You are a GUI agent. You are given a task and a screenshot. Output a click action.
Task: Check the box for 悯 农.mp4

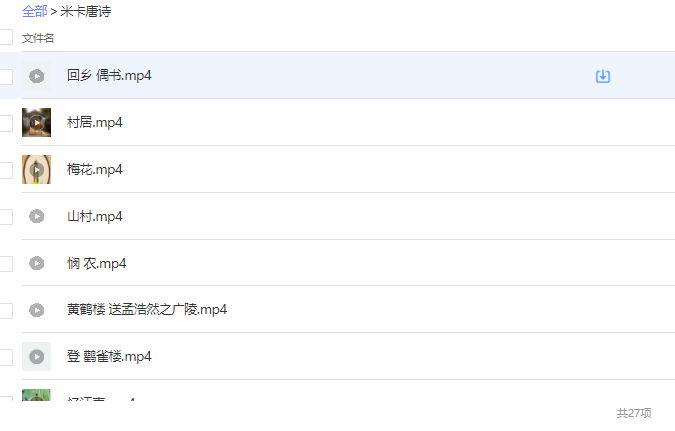tap(5, 264)
